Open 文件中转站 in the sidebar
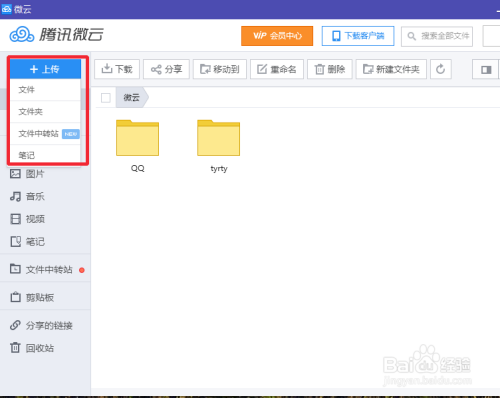This screenshot has width=500, height=398. coord(41,269)
